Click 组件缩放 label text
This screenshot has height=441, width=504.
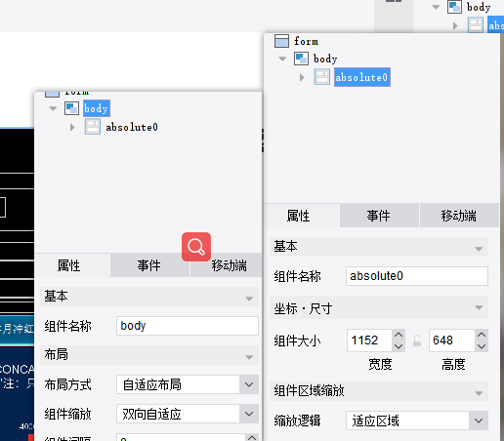[68, 414]
